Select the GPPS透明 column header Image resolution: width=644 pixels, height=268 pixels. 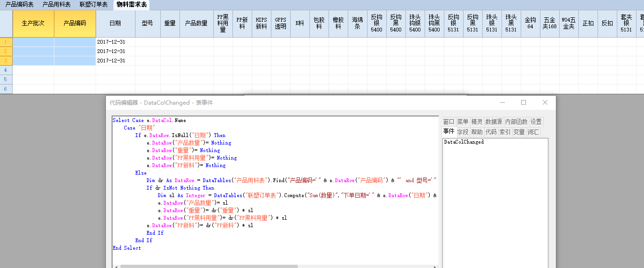click(280, 23)
